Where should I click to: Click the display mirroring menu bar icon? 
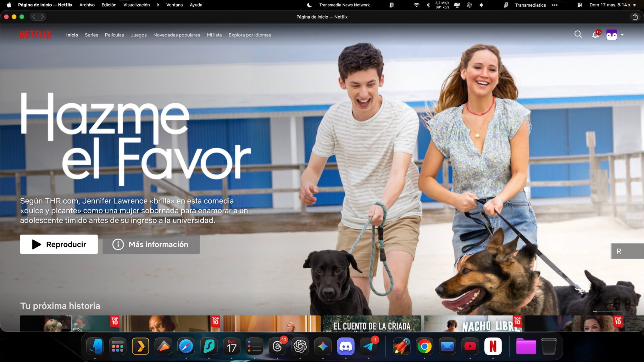[x=457, y=5]
